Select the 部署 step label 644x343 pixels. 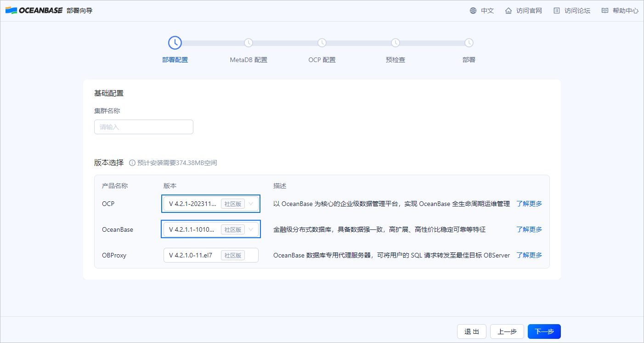coord(469,60)
